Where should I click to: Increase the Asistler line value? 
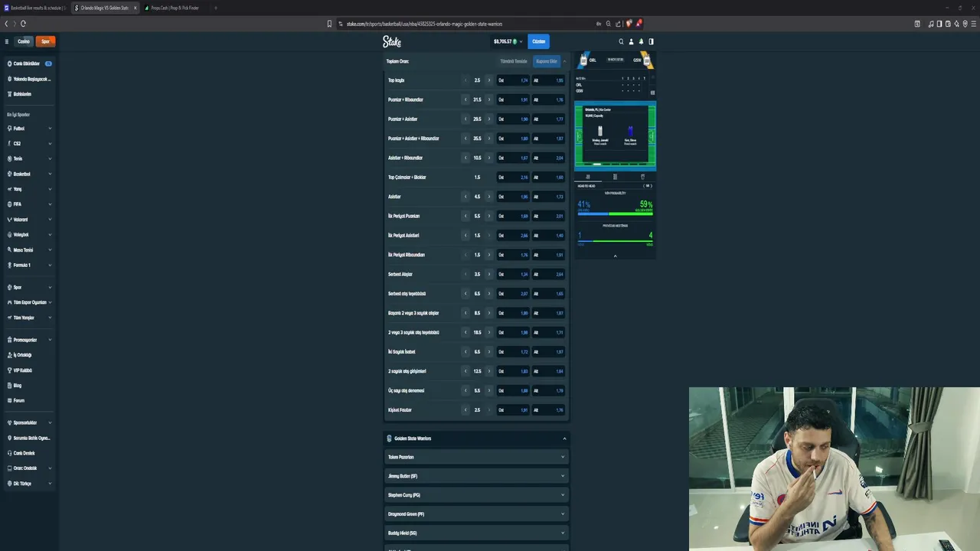tap(489, 197)
